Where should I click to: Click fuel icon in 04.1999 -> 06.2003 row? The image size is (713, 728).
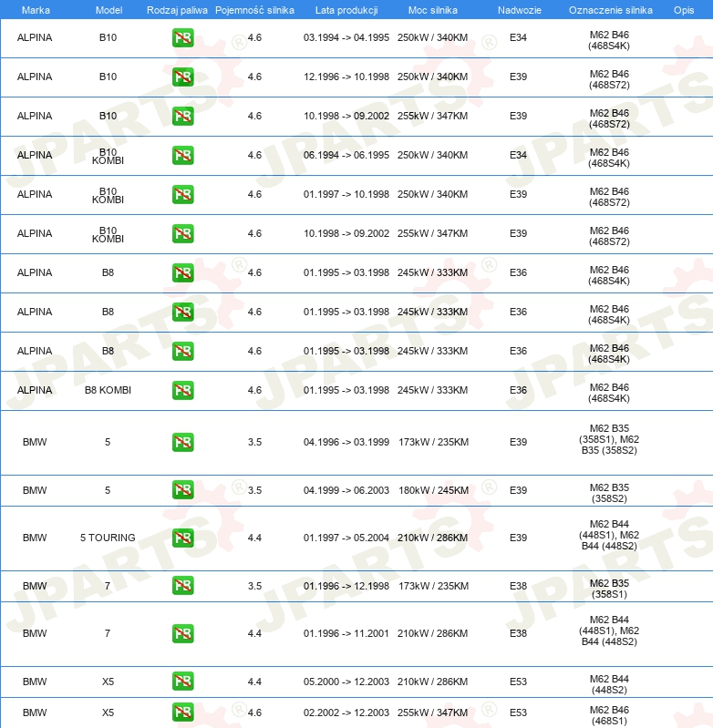pyautogui.click(x=182, y=490)
